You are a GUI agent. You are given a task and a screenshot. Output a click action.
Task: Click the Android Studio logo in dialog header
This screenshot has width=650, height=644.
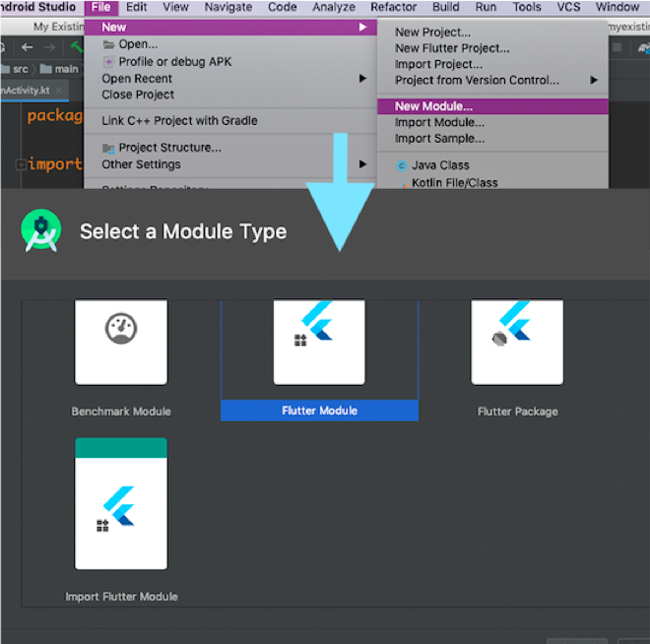click(40, 231)
